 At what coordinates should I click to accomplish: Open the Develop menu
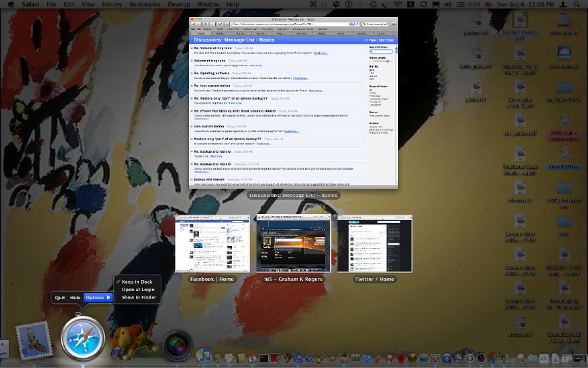pos(179,5)
